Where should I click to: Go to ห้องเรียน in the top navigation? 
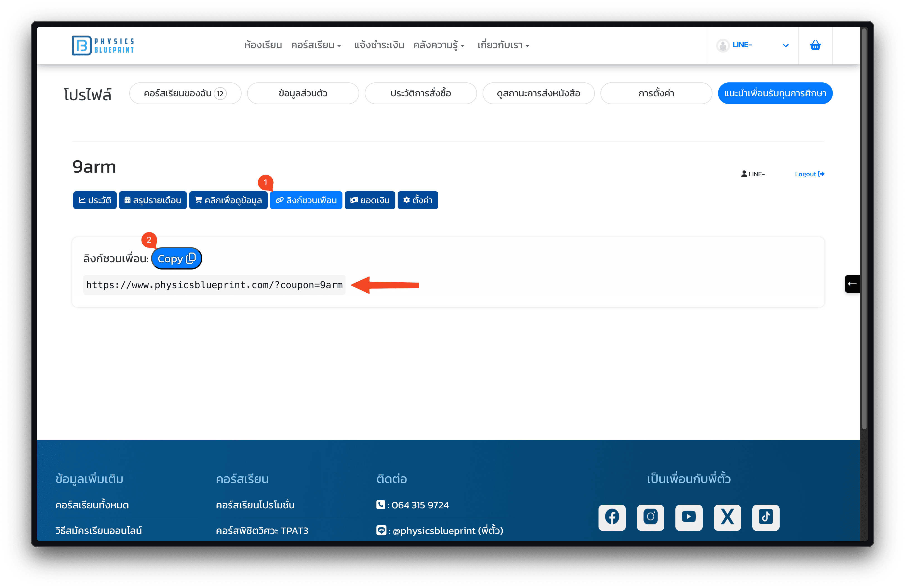[x=263, y=45]
